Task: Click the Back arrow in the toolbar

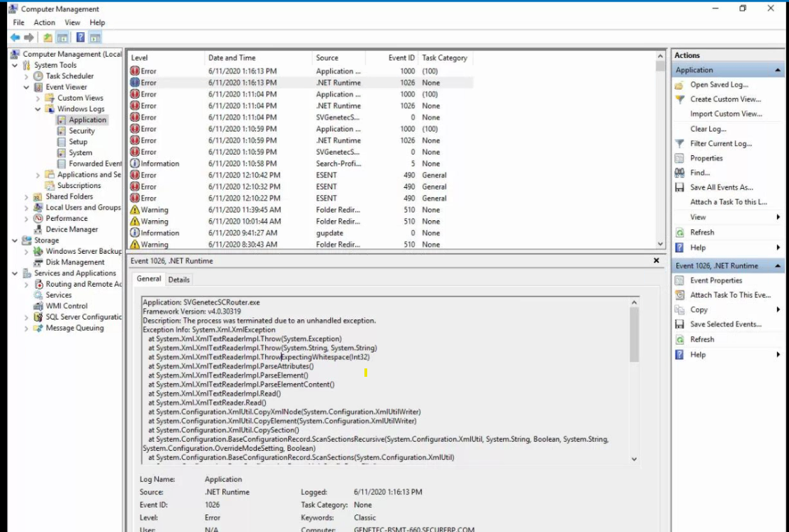Action: pyautogui.click(x=15, y=38)
